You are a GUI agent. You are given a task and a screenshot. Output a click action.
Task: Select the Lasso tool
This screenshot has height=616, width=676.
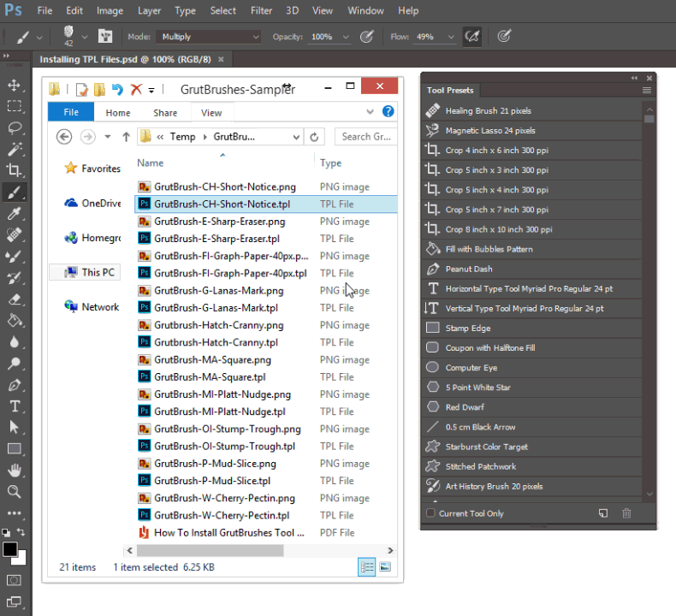tap(14, 127)
